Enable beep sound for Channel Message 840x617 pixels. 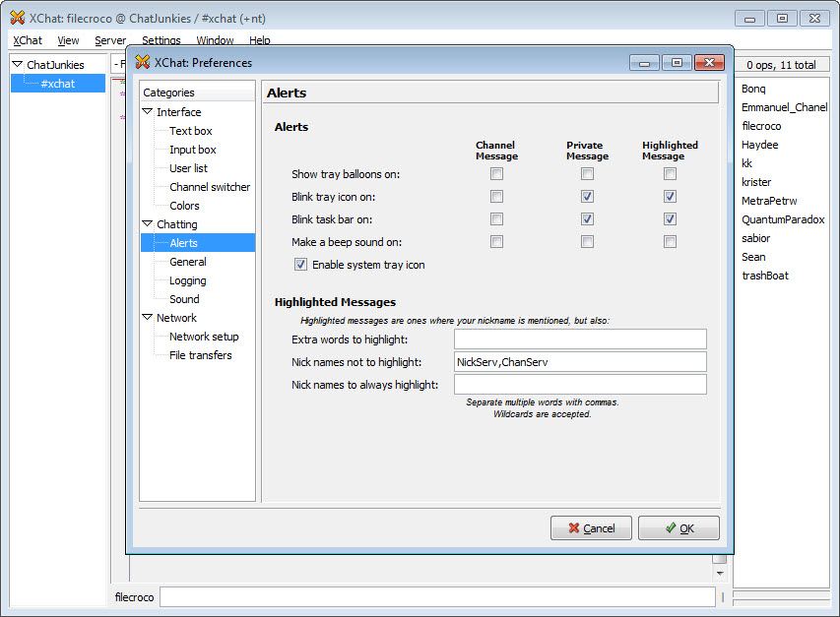(496, 242)
